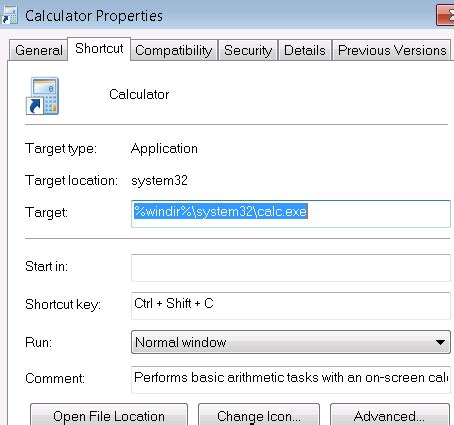Go to the Security tab
The width and height of the screenshot is (454, 425).
(248, 50)
